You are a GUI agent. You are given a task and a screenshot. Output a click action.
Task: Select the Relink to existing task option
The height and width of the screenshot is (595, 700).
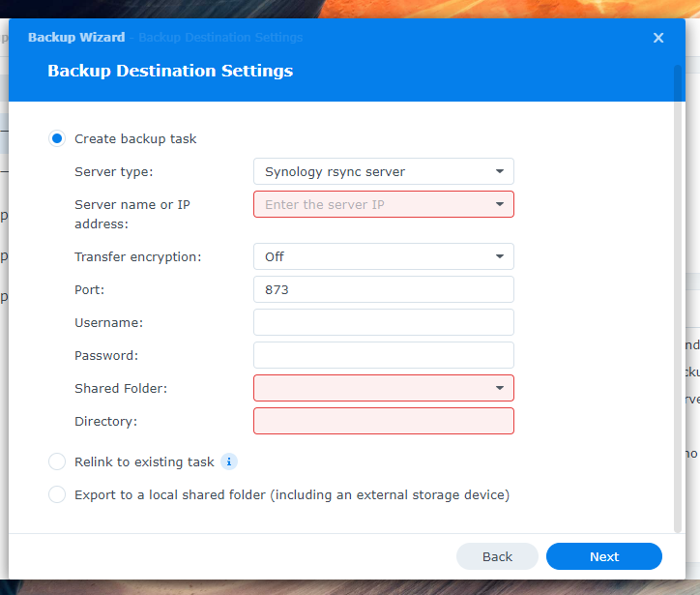(x=57, y=461)
